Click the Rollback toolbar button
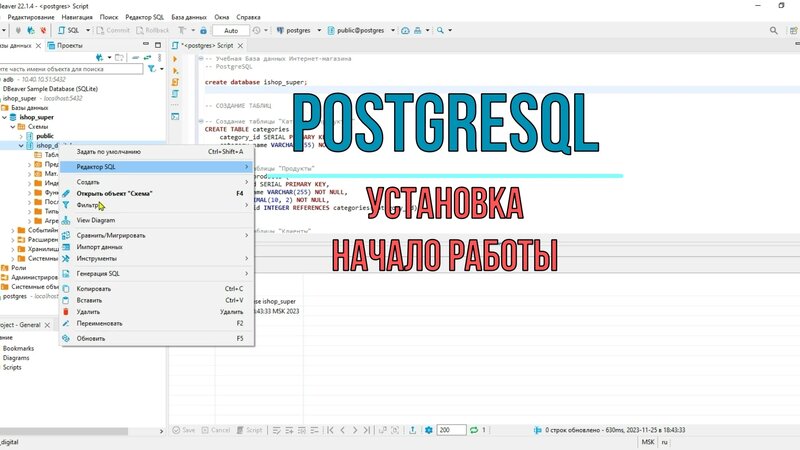Screen dimensions: 800x450 [x=153, y=31]
